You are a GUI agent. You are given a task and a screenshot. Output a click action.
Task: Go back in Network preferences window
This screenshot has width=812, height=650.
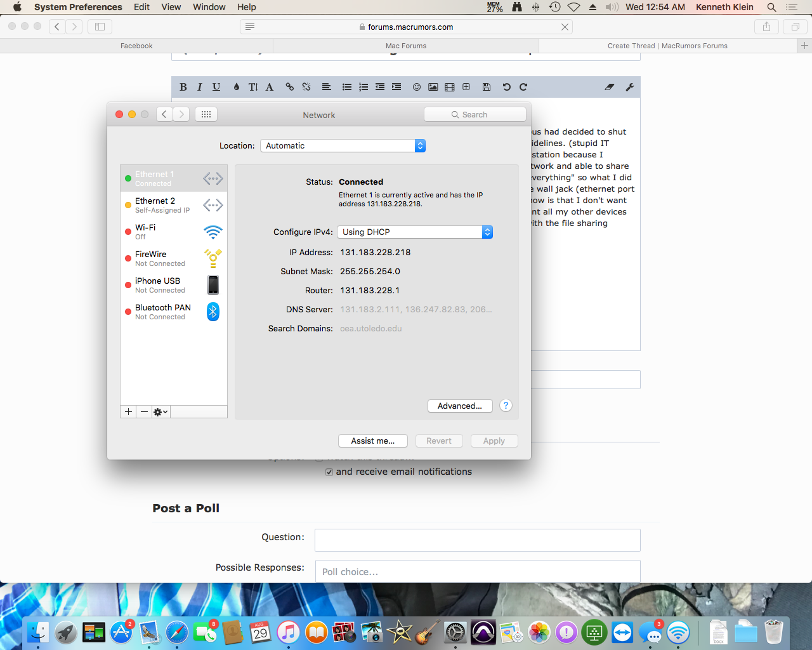tap(164, 114)
